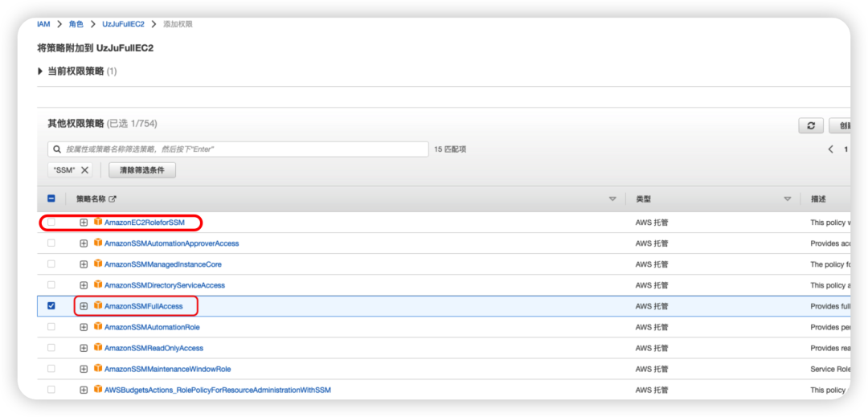Open AmazonSSMFullAccess policy link
This screenshot has height=417, width=868.
pos(143,306)
